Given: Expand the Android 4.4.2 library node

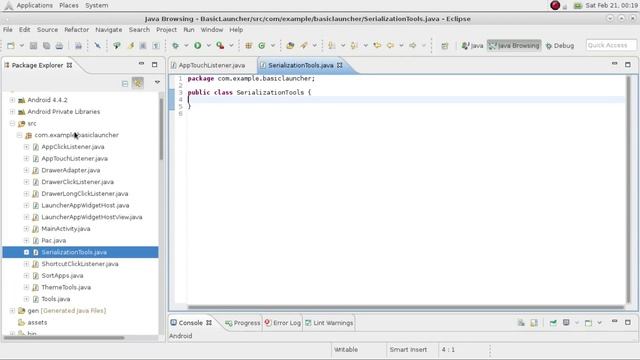Looking at the screenshot, I should 12,100.
